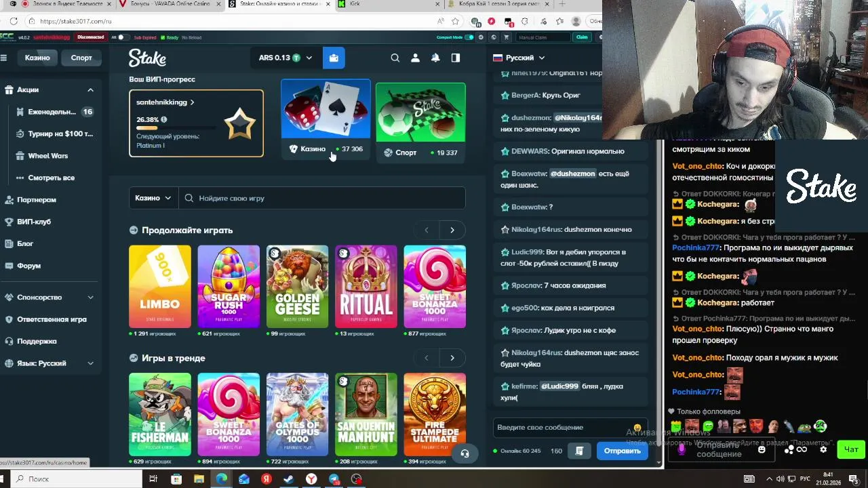868x488 pixels.
Task: Show next games in Продолжайте играть
Action: (x=452, y=230)
